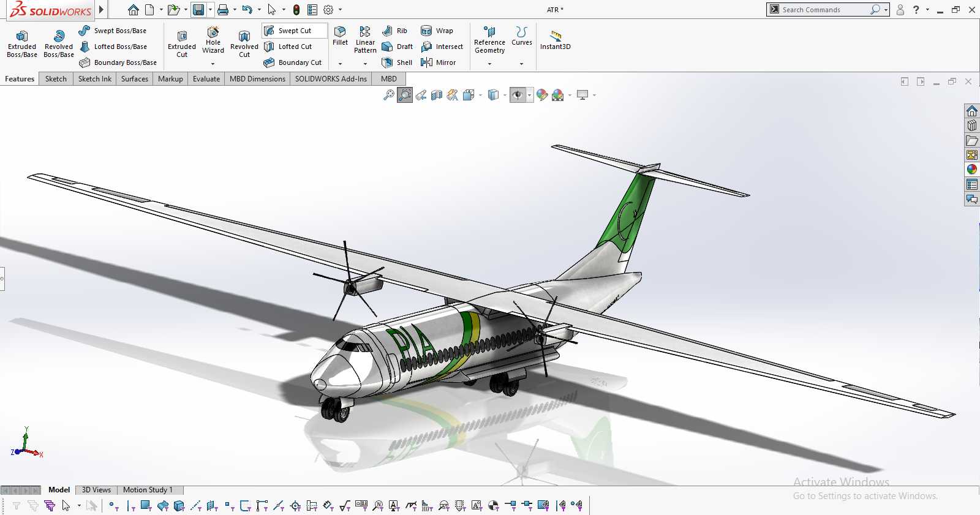Open the Motion Study 1 tab
Viewport: 980px width, 515px height.
[148, 490]
